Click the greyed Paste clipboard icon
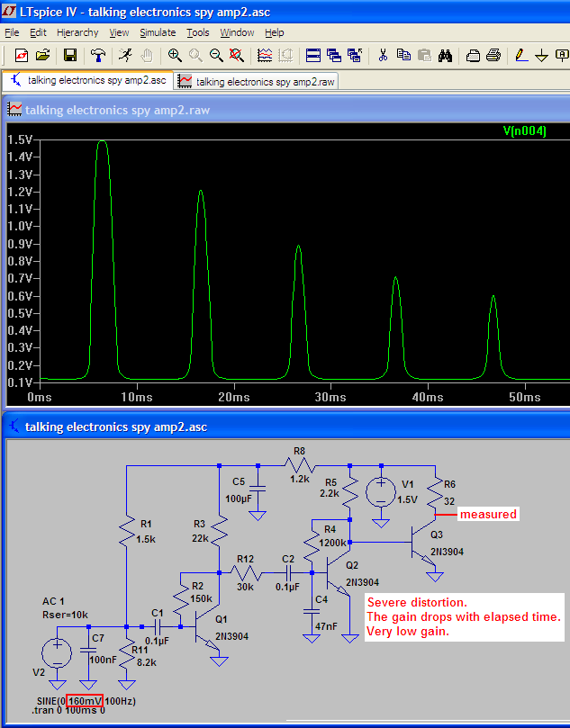The width and height of the screenshot is (570, 728). tap(425, 55)
